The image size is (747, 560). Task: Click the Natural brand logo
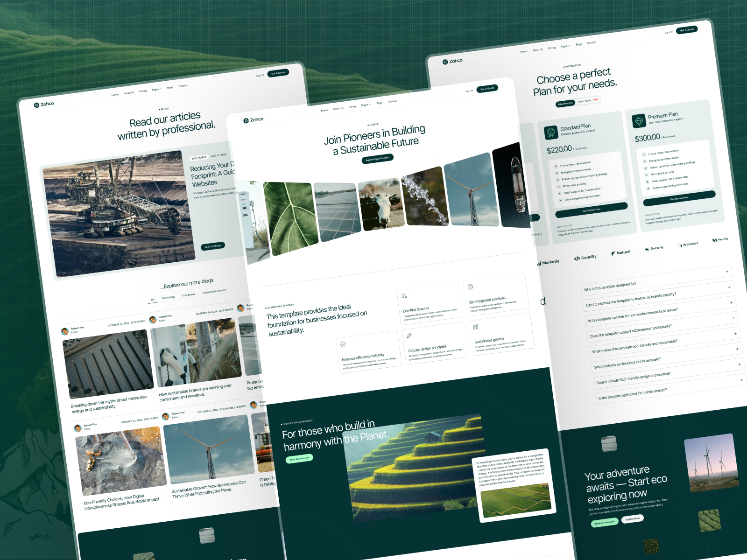click(x=620, y=253)
